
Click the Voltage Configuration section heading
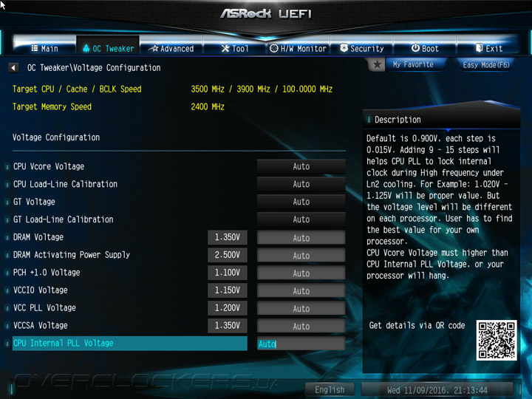click(x=56, y=137)
